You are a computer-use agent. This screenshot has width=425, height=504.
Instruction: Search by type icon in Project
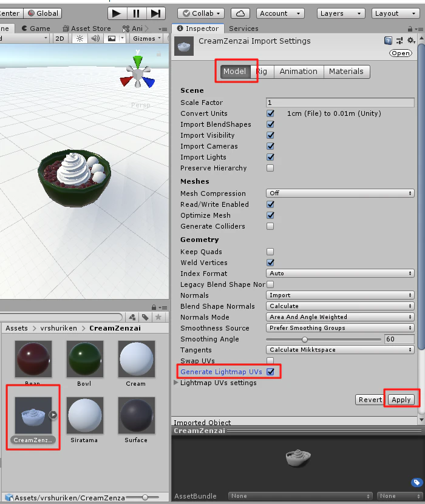tap(132, 317)
